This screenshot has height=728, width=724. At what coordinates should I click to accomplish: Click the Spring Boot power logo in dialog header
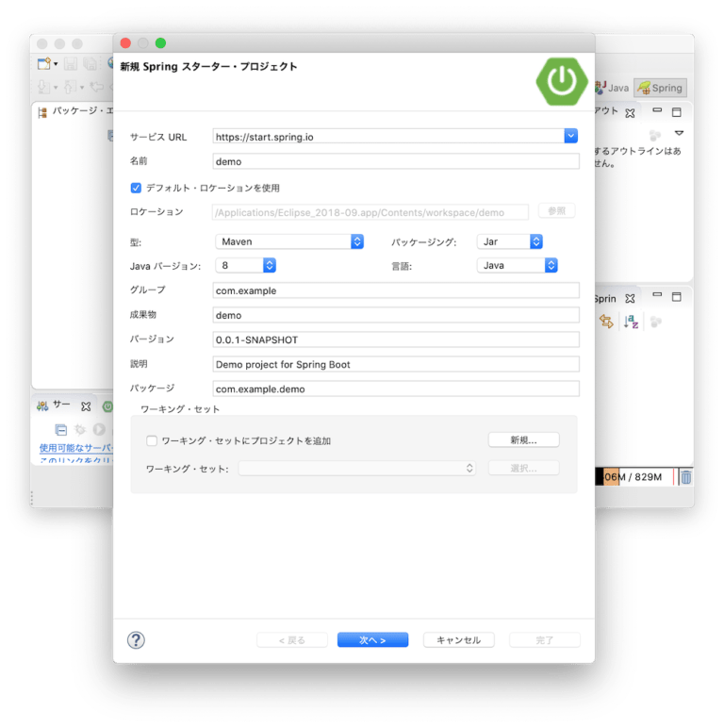(x=562, y=82)
